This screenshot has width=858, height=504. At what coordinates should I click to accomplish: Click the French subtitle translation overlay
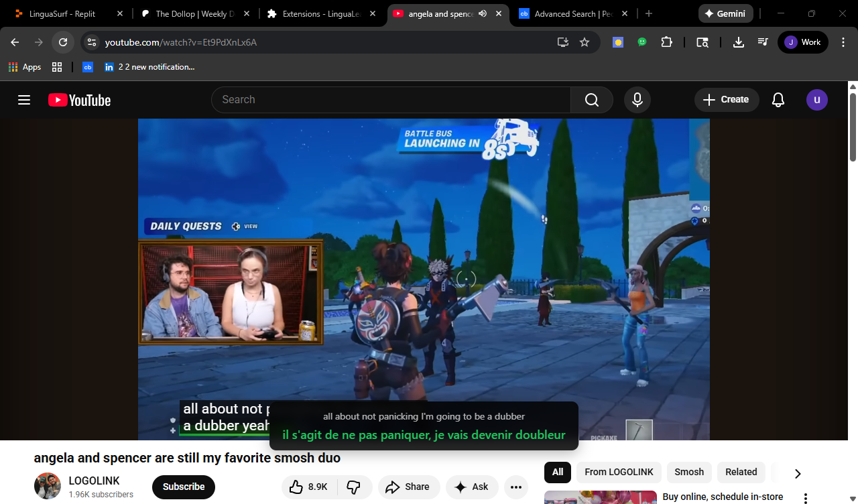[424, 435]
